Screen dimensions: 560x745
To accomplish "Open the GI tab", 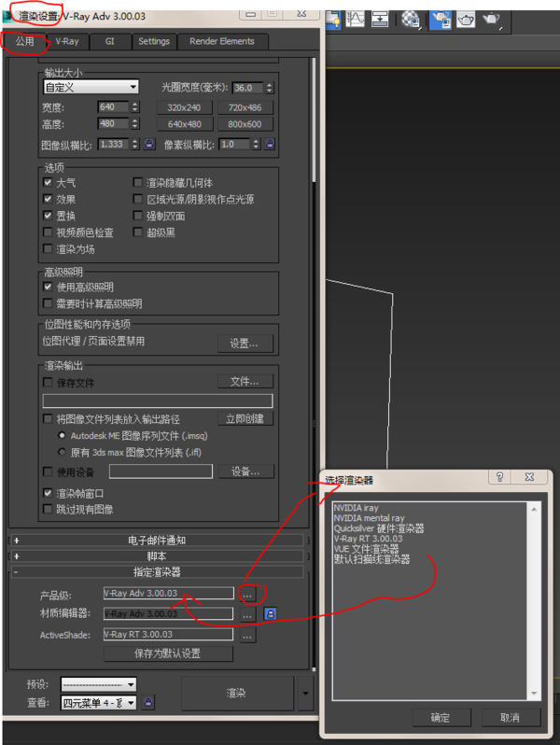I will 110,41.
